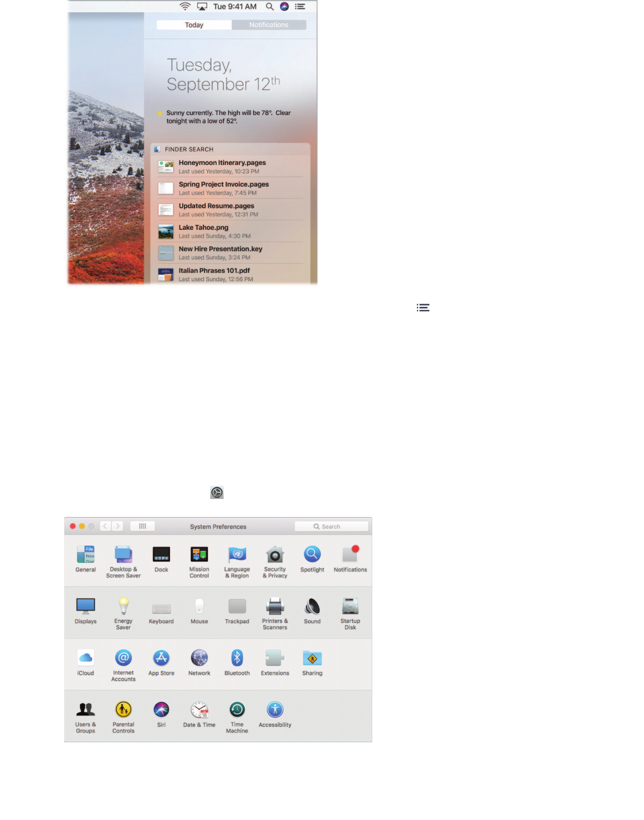Open the Mouse preferences pane

coord(199,610)
